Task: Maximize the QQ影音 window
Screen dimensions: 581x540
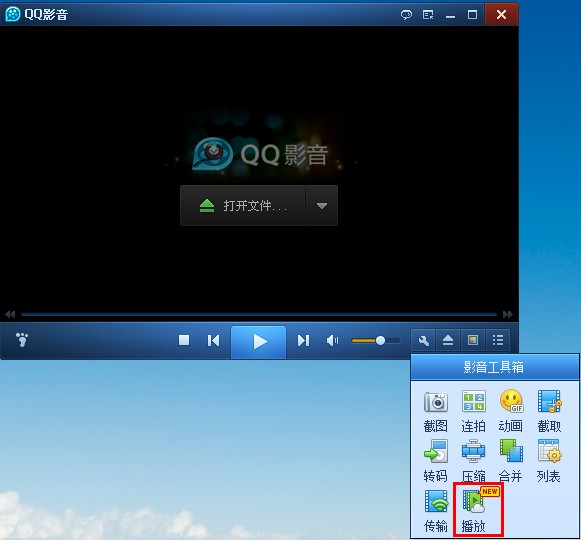Action: point(472,15)
